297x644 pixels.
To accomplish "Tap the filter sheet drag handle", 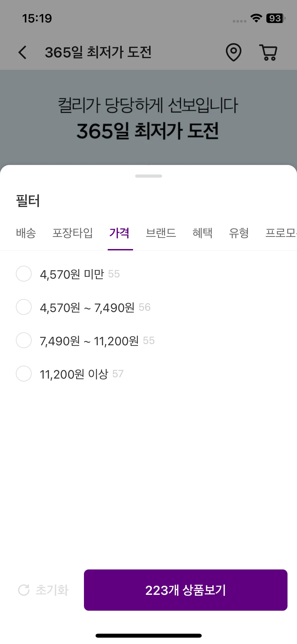I will (149, 176).
